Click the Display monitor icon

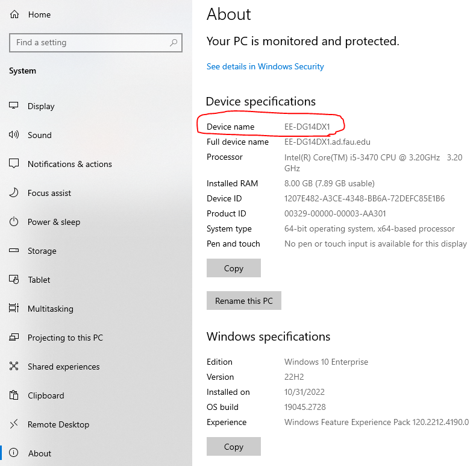(14, 106)
